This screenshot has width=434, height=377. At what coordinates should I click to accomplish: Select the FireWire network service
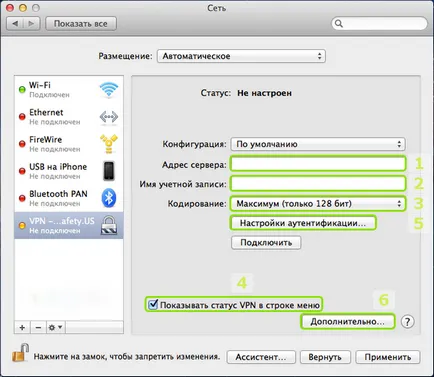pyautogui.click(x=69, y=144)
